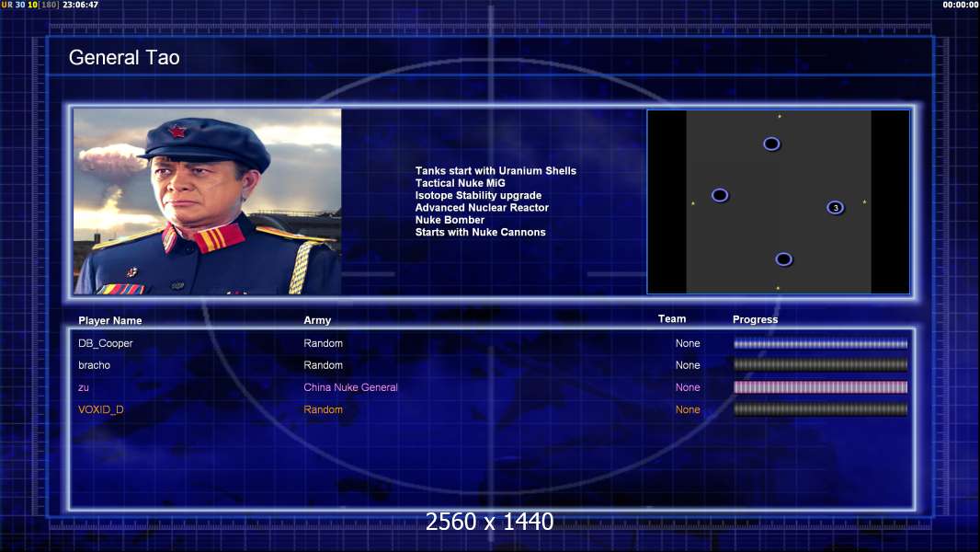Click the orange VOXID_D player name
Screen dimensions: 980x552
(x=101, y=409)
